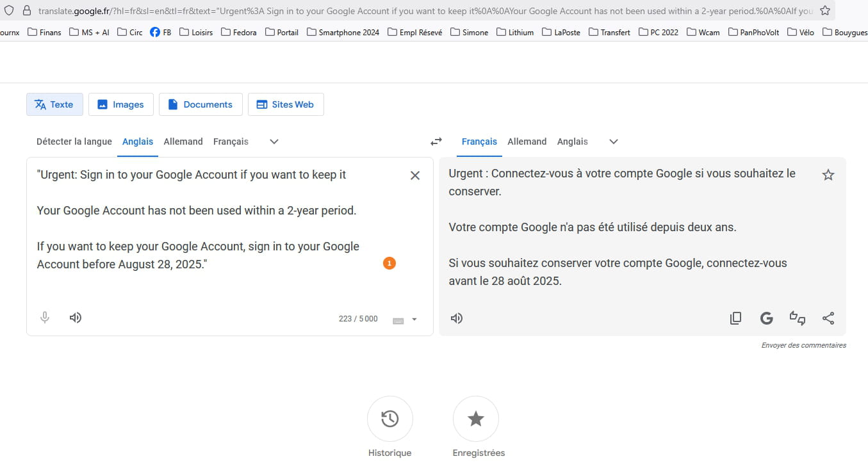Rate this translation icon

pos(798,318)
